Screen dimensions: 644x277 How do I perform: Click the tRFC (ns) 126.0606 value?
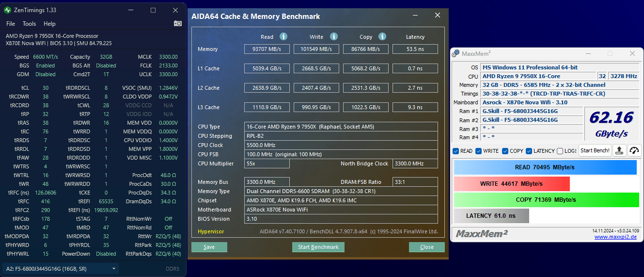point(46,193)
